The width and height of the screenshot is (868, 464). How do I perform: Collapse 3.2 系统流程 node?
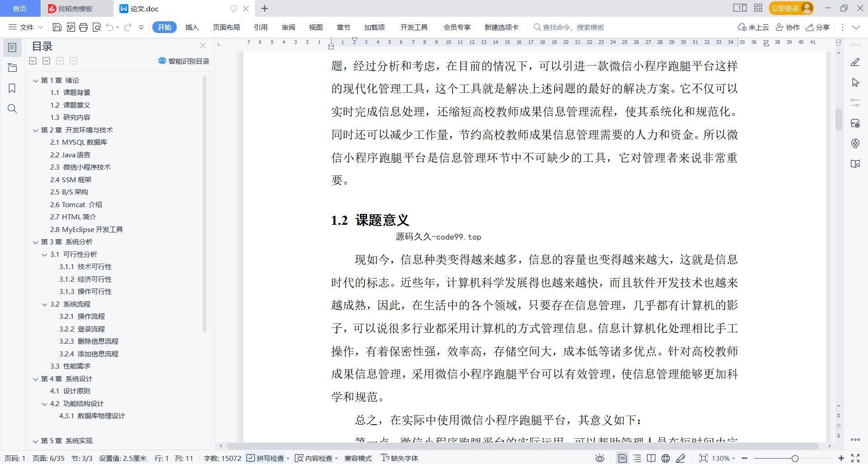[44, 304]
